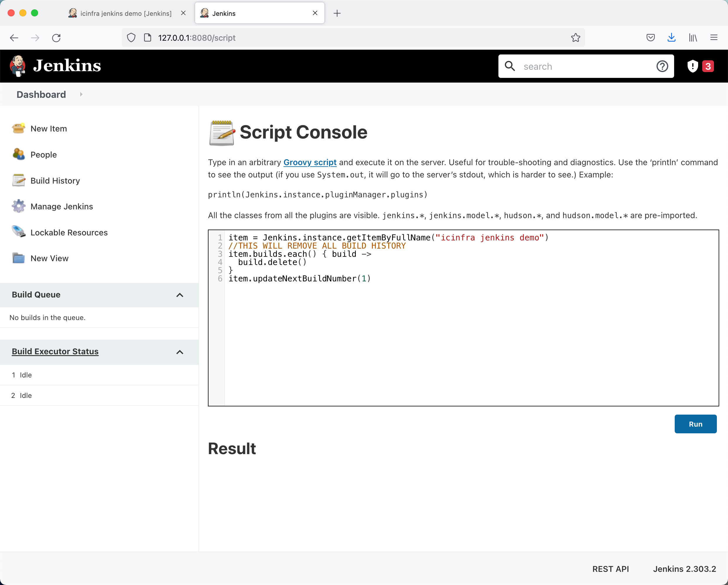
Task: Bookmark page with the star icon
Action: [575, 38]
